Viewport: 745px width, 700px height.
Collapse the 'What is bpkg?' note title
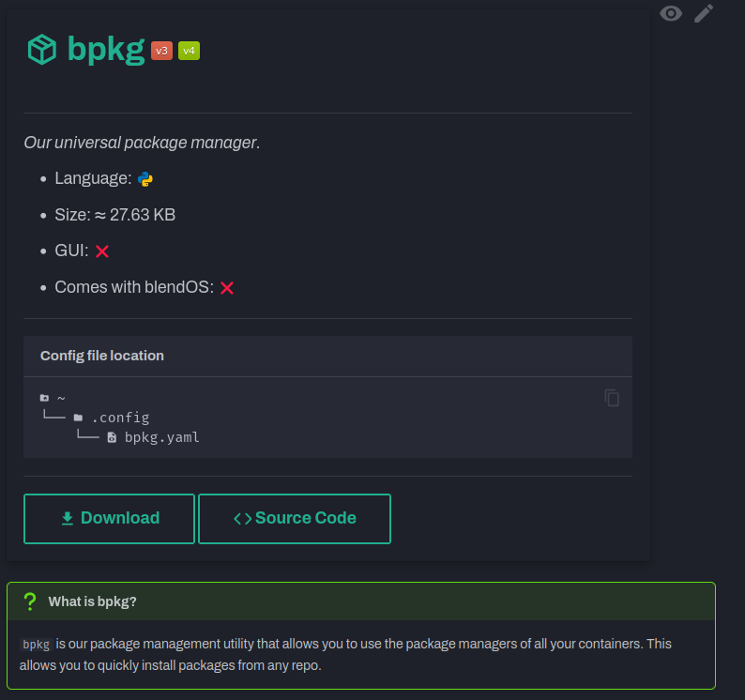[x=92, y=601]
